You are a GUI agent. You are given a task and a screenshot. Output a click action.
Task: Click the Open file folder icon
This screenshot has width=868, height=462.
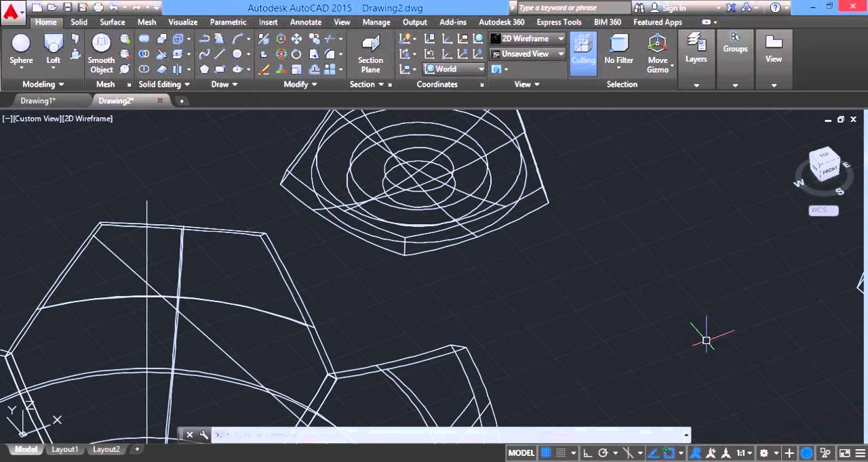(52, 7)
